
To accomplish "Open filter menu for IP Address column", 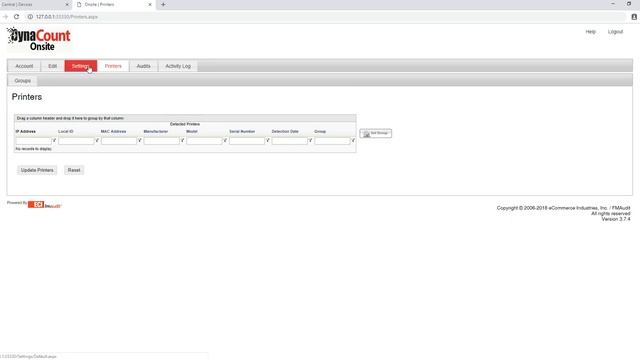I will pos(54,140).
